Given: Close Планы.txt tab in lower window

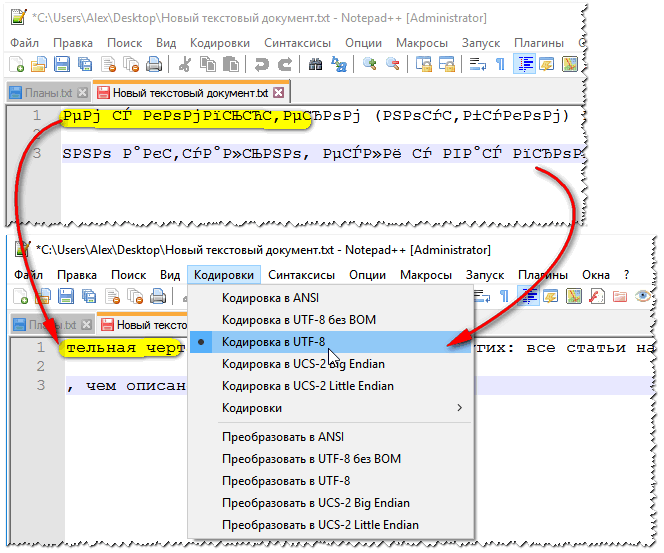Looking at the screenshot, I should [86, 325].
